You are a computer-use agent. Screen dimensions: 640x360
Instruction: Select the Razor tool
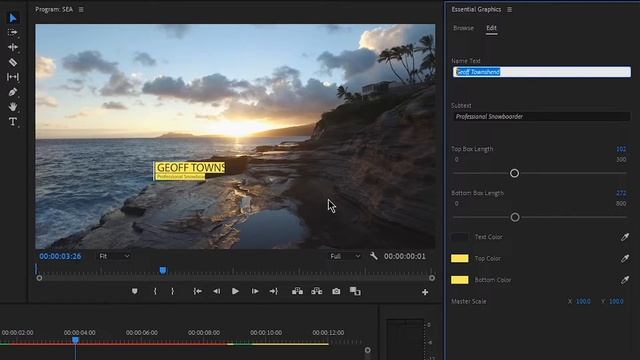pos(13,62)
